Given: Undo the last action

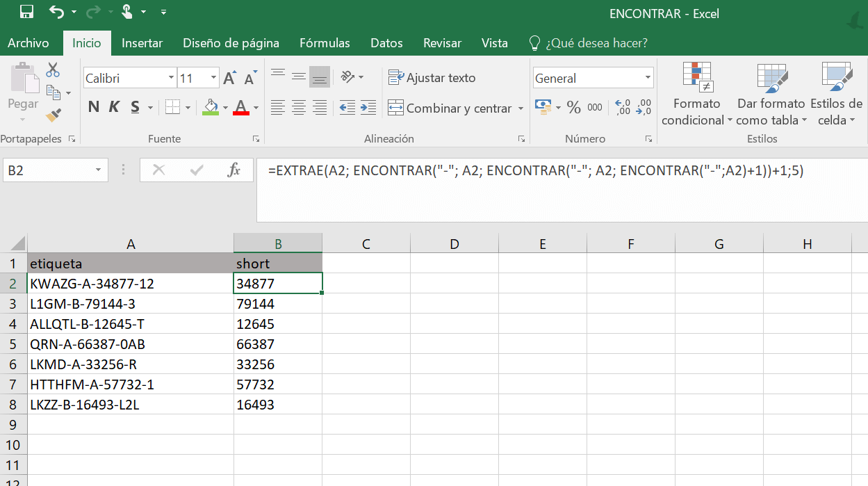Looking at the screenshot, I should coord(57,12).
